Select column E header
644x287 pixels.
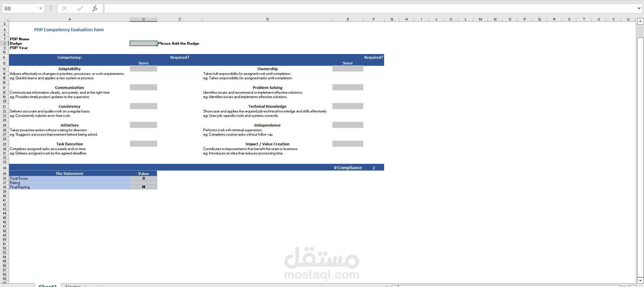(348, 19)
